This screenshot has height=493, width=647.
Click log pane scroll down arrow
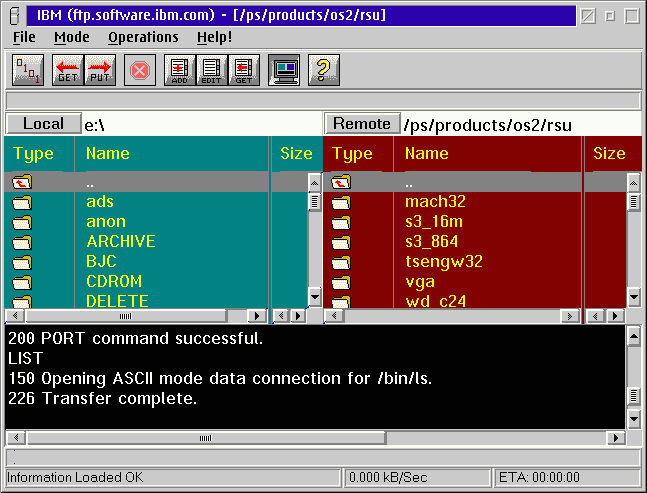[x=634, y=419]
